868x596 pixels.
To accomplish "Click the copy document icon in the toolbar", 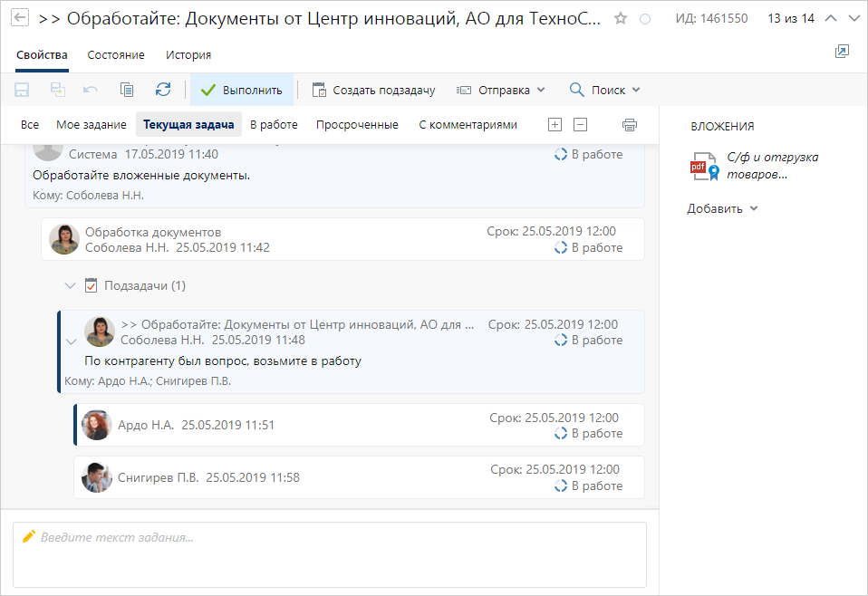I will pyautogui.click(x=127, y=90).
